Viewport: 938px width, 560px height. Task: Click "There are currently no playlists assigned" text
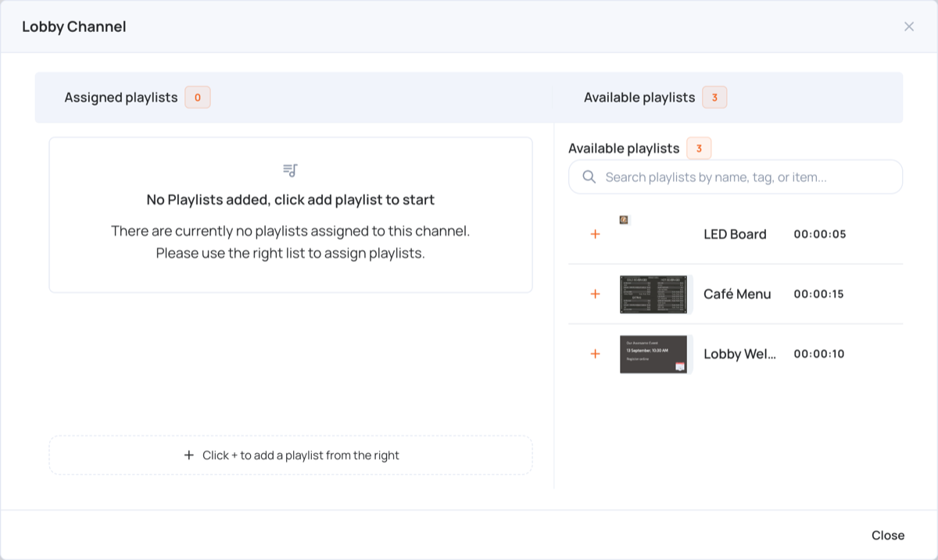point(291,231)
